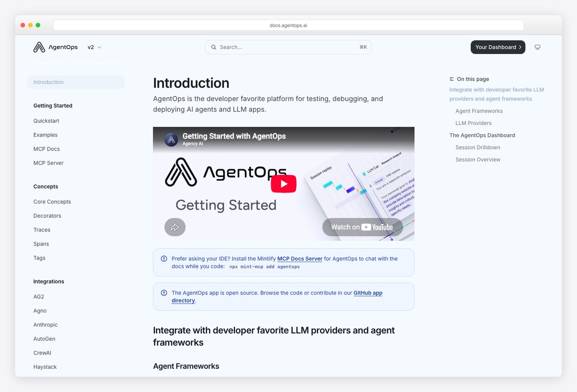Click the Getting Started sidebar heading
577x392 pixels.
[x=53, y=105]
